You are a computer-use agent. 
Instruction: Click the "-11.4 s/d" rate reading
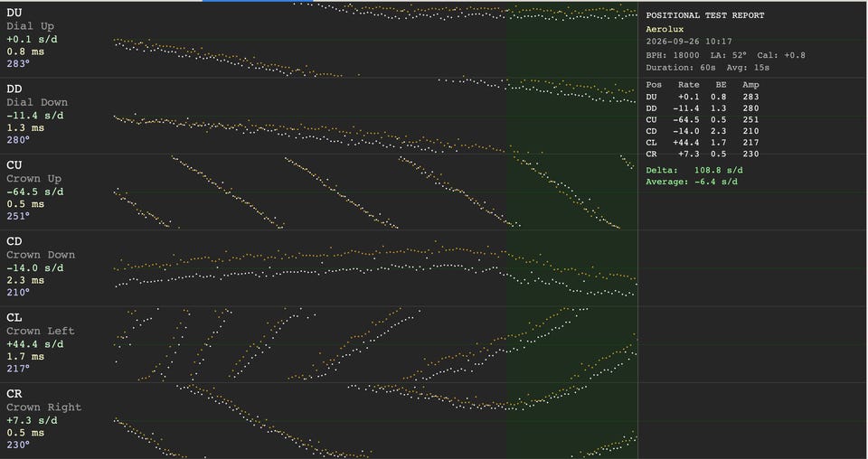pyautogui.click(x=35, y=116)
